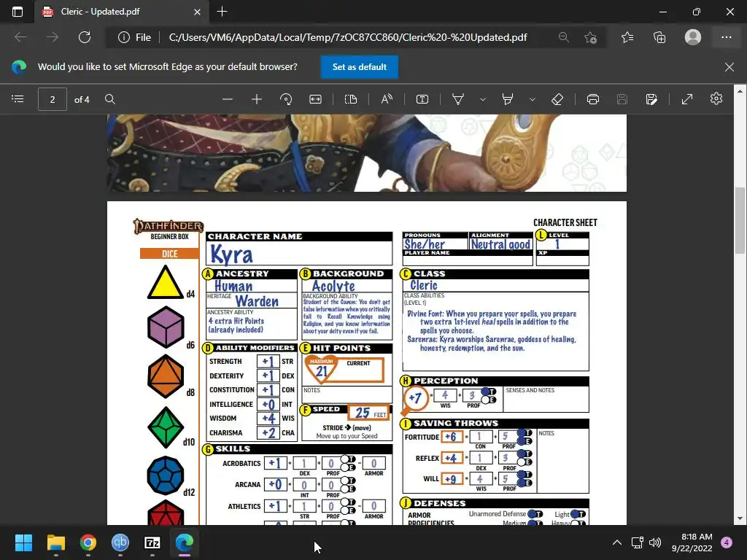
Task: Expand the Draw tool options arrow
Action: pyautogui.click(x=483, y=99)
